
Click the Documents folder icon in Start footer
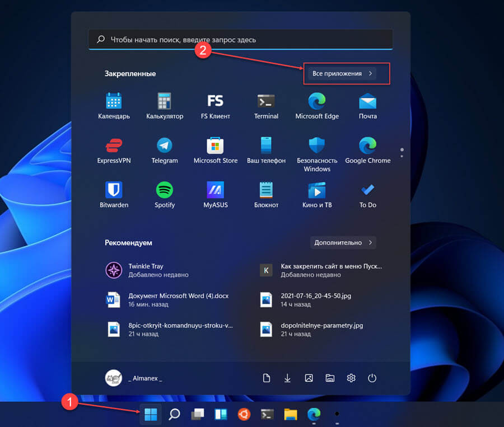[x=266, y=378]
